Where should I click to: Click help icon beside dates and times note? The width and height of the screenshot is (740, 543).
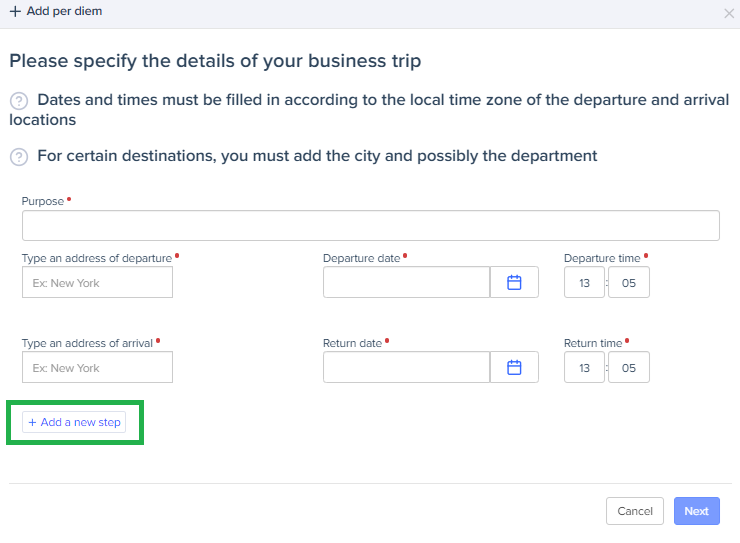coord(18,101)
